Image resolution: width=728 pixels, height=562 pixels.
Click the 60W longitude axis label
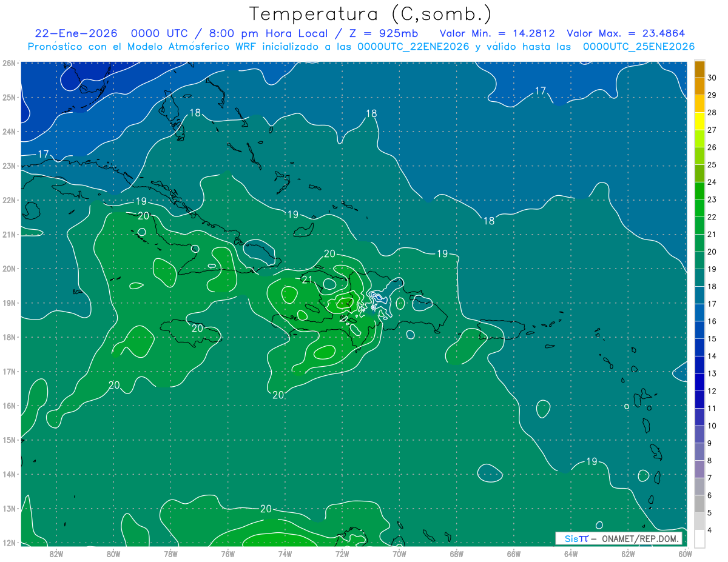[x=685, y=553]
